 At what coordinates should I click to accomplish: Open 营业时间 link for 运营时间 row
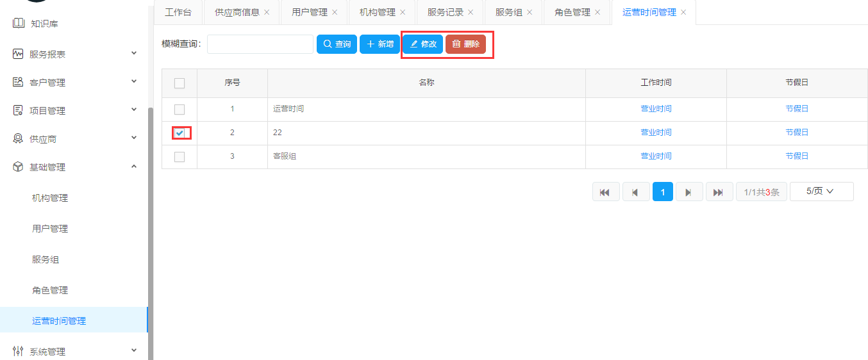pos(656,109)
